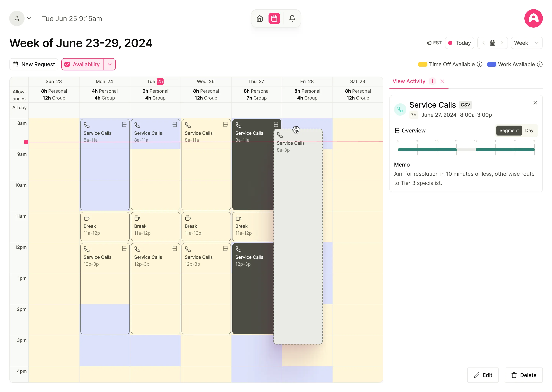Select the Overview tab in activity panel
The height and width of the screenshot is (392, 552).
(x=414, y=130)
